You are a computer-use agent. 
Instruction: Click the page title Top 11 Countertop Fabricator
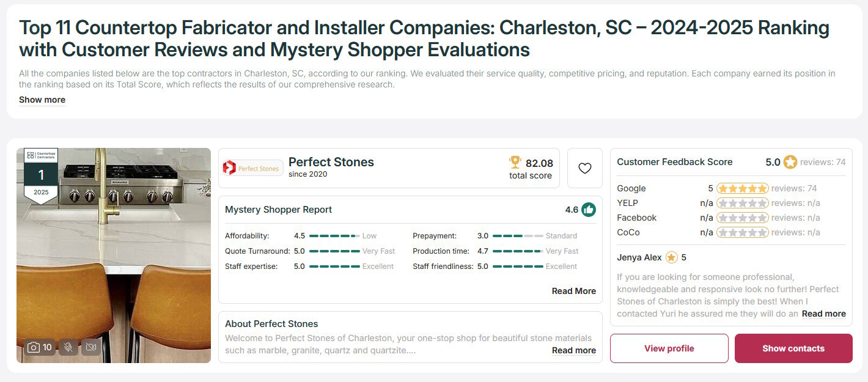pos(424,39)
